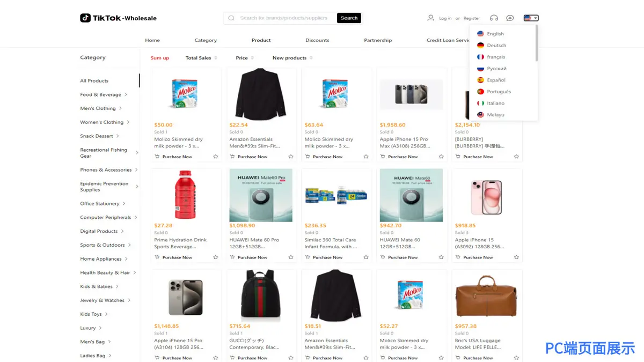Viewport: 644px width, 362px height.
Task: Go to Partnership tab
Action: 378,40
